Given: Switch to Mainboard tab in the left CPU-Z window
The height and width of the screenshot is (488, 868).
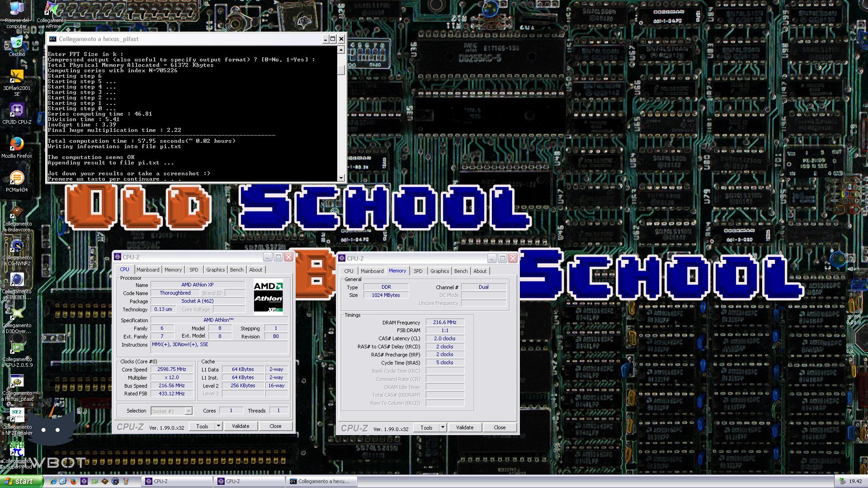Looking at the screenshot, I should 148,270.
